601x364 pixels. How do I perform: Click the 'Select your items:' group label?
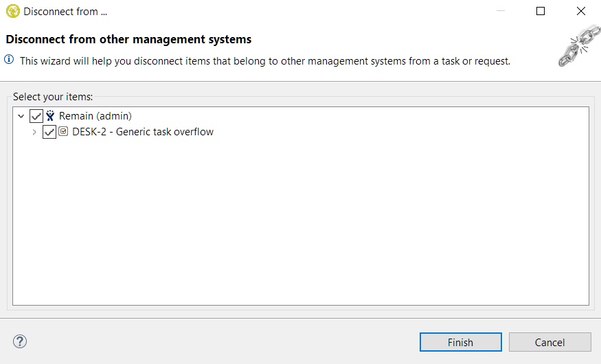click(53, 97)
